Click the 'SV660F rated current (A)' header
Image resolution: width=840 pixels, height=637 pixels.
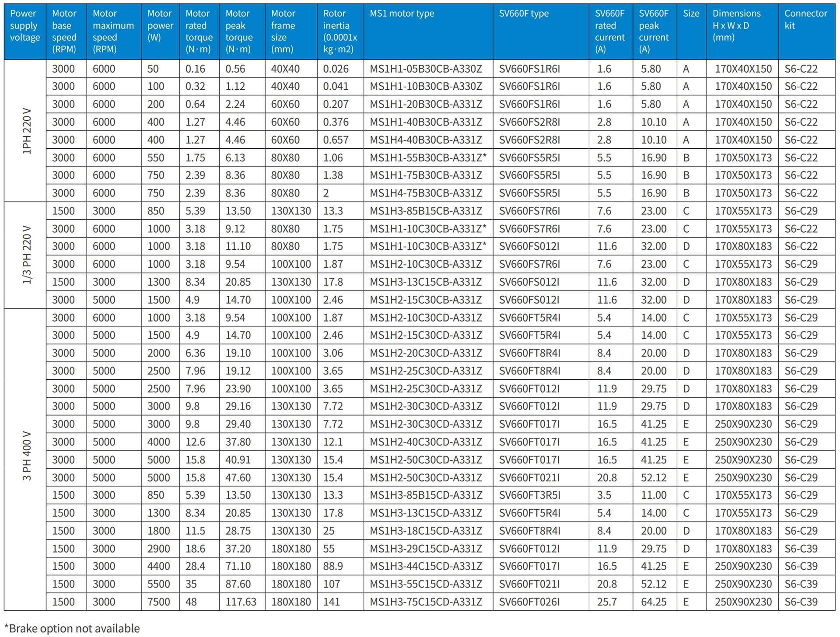tap(610, 31)
